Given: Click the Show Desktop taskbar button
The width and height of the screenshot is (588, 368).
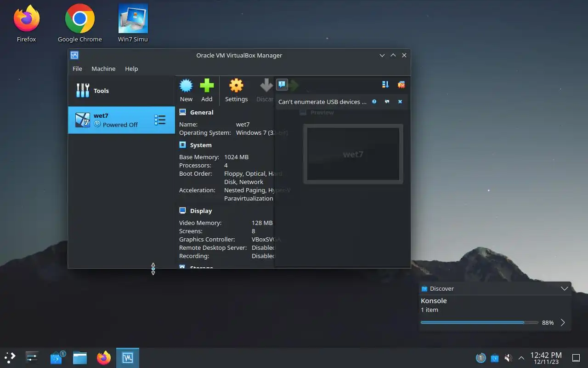Looking at the screenshot, I should pyautogui.click(x=576, y=357).
